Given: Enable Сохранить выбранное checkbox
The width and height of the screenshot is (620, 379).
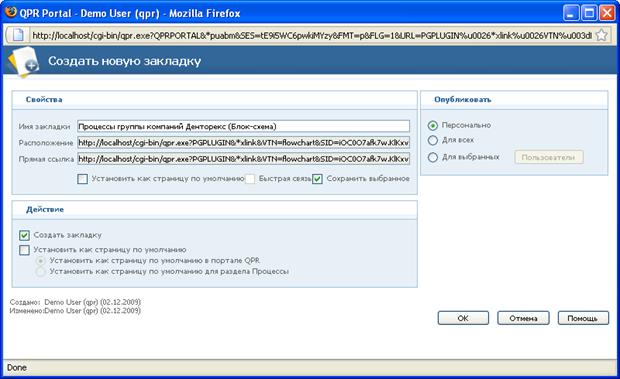Looking at the screenshot, I should 317,179.
